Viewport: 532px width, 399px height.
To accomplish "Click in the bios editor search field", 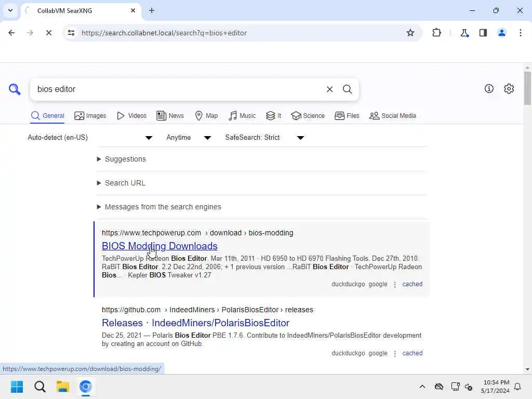I will (x=178, y=89).
